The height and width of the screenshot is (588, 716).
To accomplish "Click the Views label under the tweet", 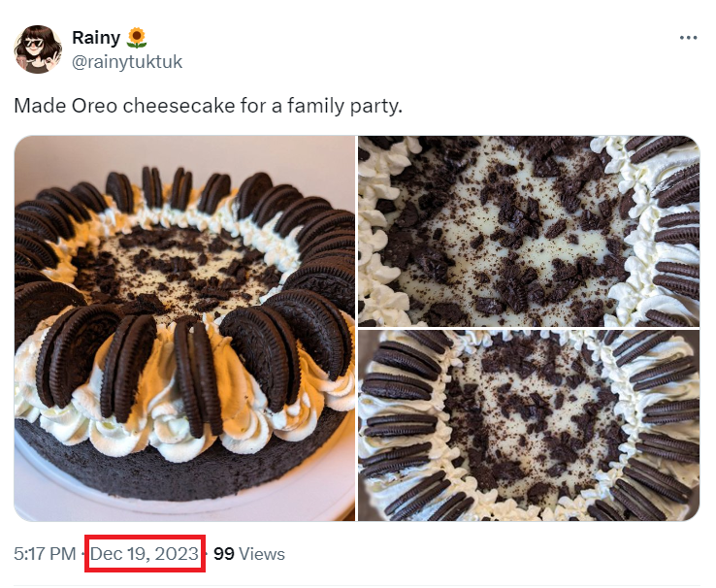I will pyautogui.click(x=262, y=554).
